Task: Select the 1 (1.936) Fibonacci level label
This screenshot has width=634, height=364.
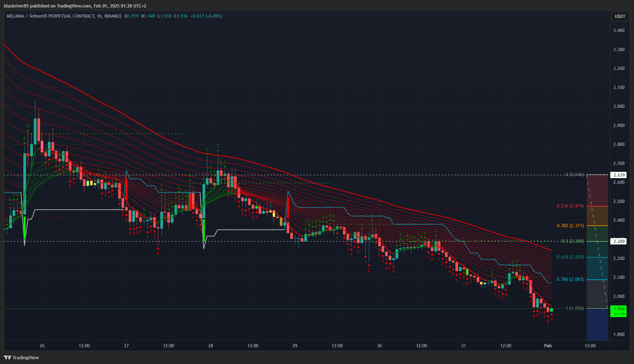Action: pyautogui.click(x=574, y=308)
